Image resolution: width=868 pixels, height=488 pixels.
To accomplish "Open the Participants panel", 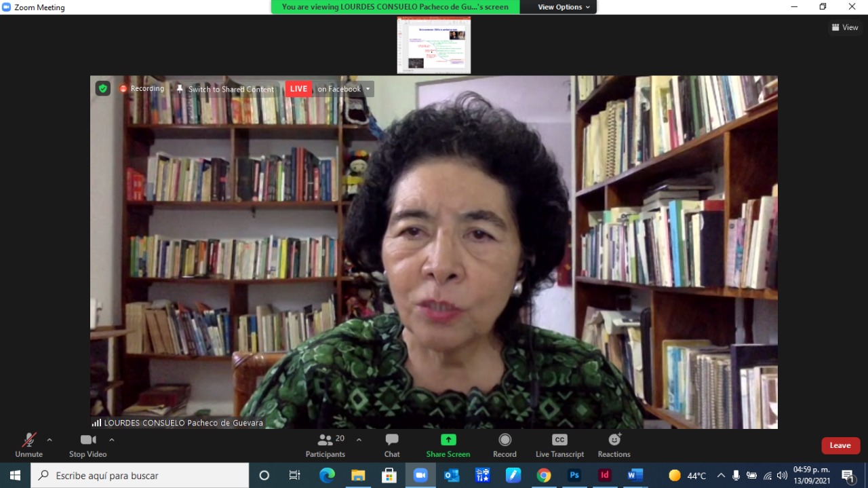I will (325, 445).
